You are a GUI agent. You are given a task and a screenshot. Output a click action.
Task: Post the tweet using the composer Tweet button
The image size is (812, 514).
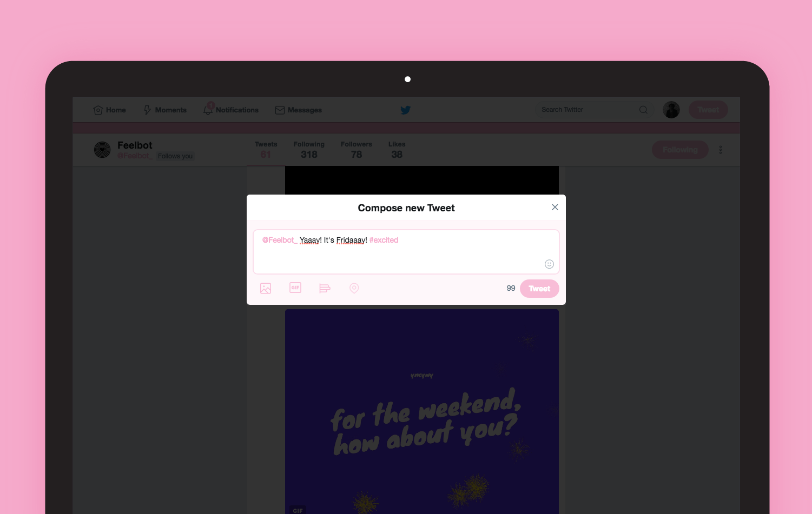click(x=539, y=289)
